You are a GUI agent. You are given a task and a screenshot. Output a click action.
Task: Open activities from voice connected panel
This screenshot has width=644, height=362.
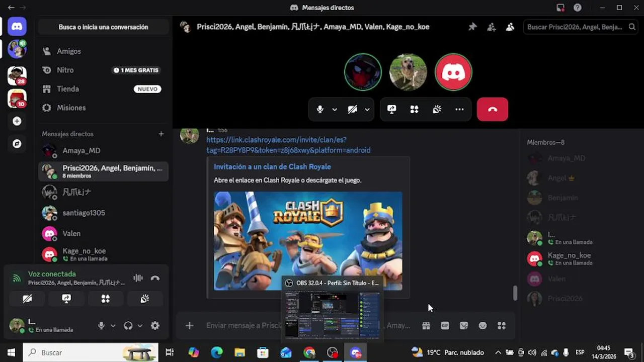(106, 299)
